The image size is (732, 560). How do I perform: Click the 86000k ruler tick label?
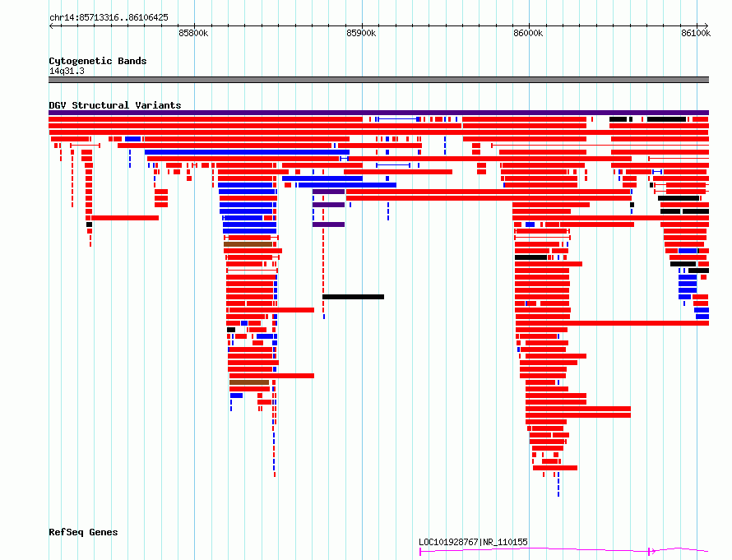coord(528,33)
